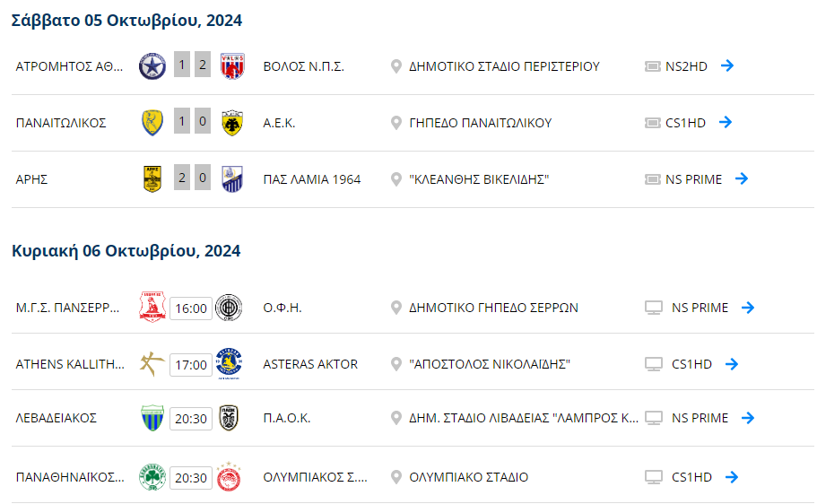This screenshot has height=504, width=817.
Task: Click the ΛΕΒΑΔΕΙΑΚΟΣ team name
Action: (x=56, y=418)
